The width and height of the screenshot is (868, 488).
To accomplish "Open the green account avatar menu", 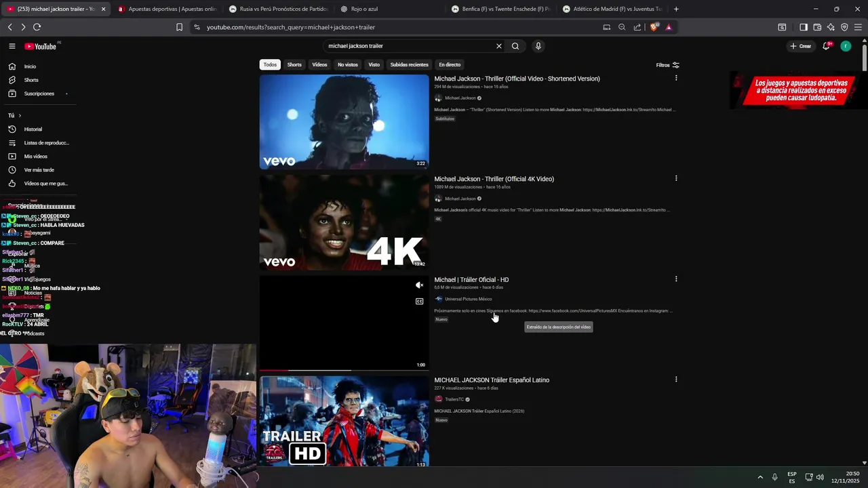I will coord(846,46).
